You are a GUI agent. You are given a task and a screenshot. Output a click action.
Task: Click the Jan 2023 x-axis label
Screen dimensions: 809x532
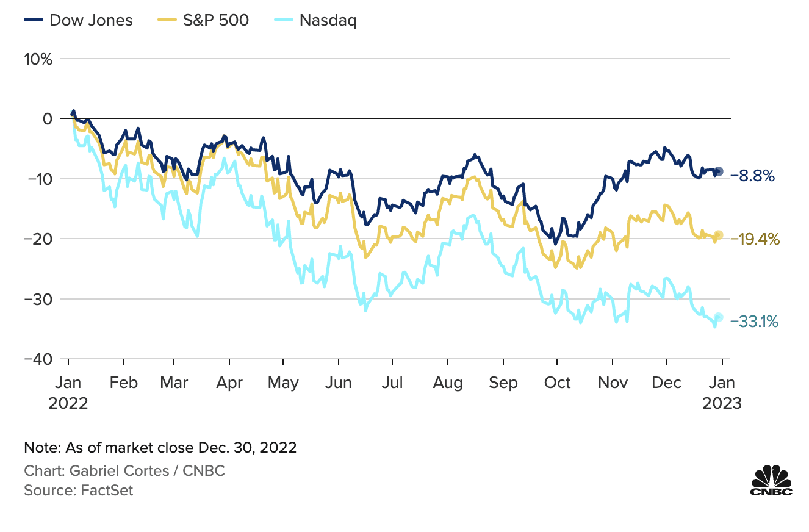click(x=722, y=393)
